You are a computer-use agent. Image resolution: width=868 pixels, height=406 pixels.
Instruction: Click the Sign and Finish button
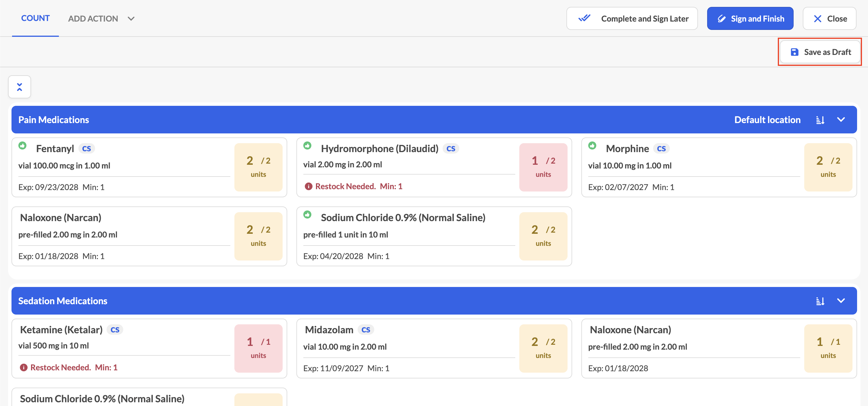tap(750, 19)
